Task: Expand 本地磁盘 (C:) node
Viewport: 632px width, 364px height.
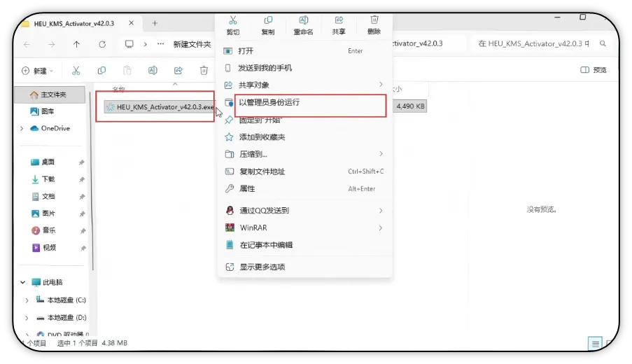Action: coord(27,300)
